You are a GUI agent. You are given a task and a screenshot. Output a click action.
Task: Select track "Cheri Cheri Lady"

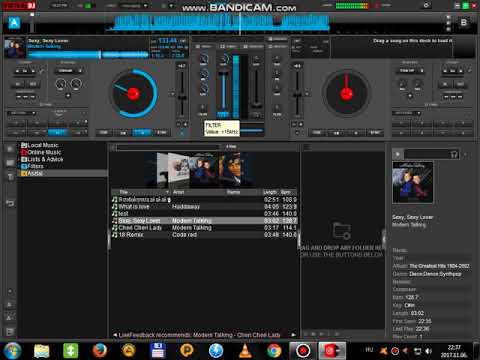click(204, 228)
